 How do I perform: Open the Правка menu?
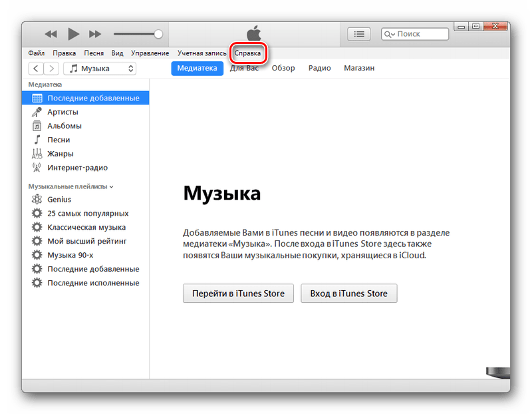pos(64,53)
